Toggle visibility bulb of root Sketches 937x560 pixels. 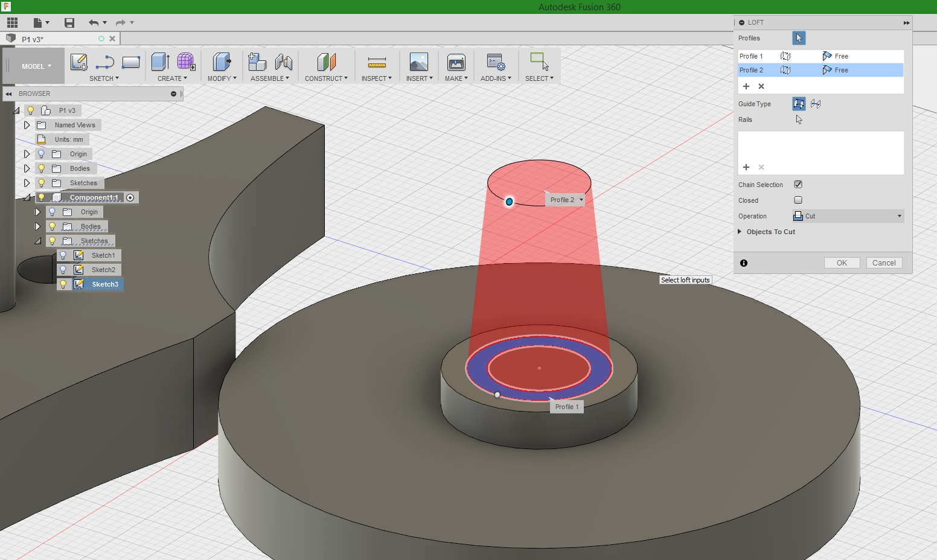point(42,183)
